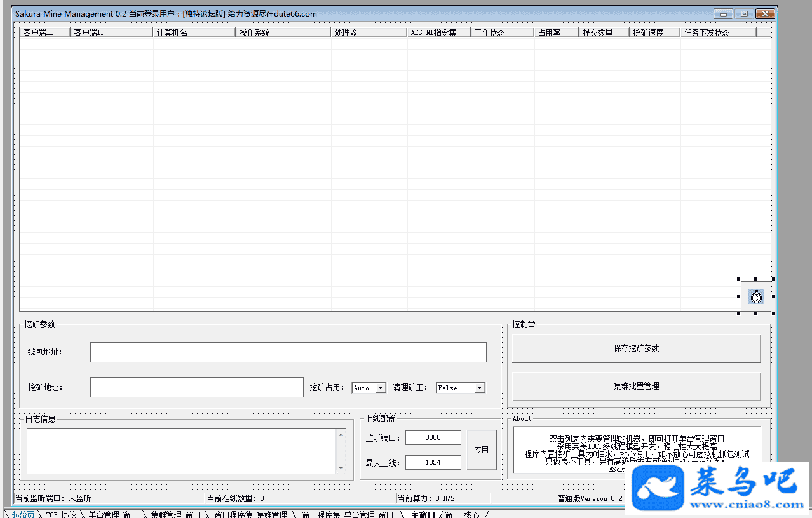
Task: Click into the 钱包地址 input field
Action: (x=288, y=352)
